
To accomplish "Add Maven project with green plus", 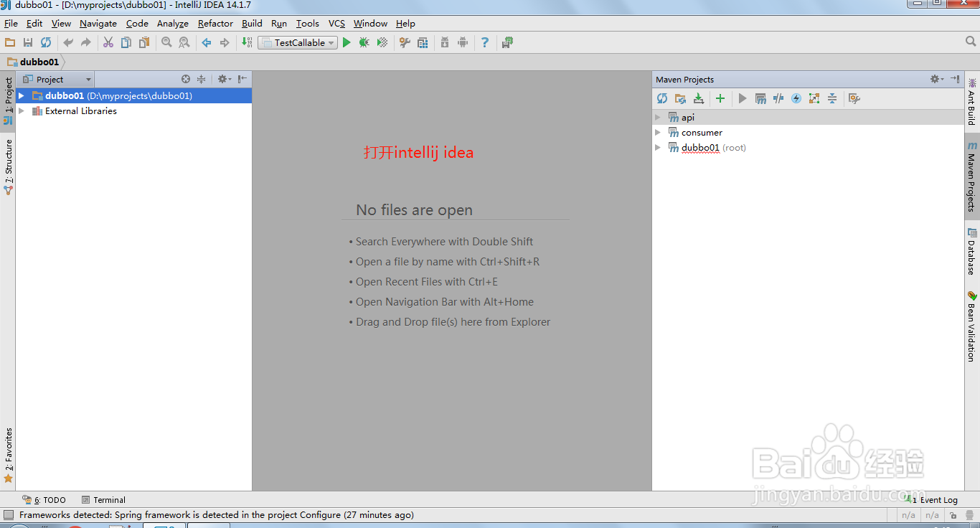I will (x=720, y=98).
